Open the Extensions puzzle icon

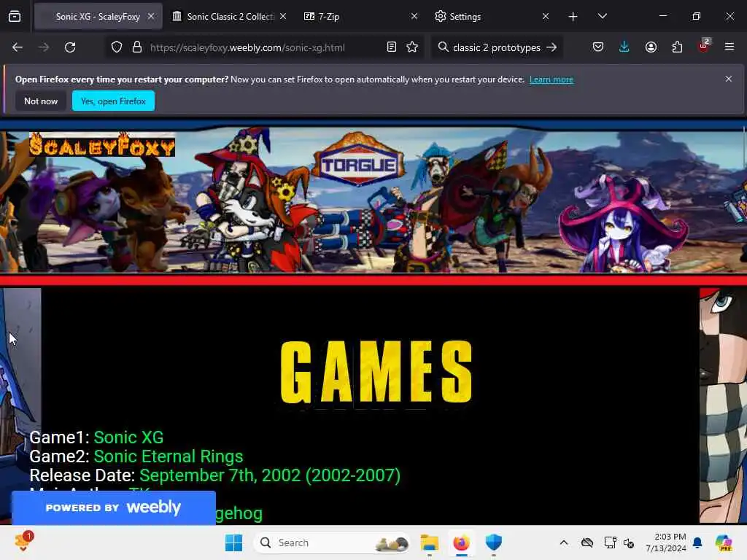tap(677, 47)
